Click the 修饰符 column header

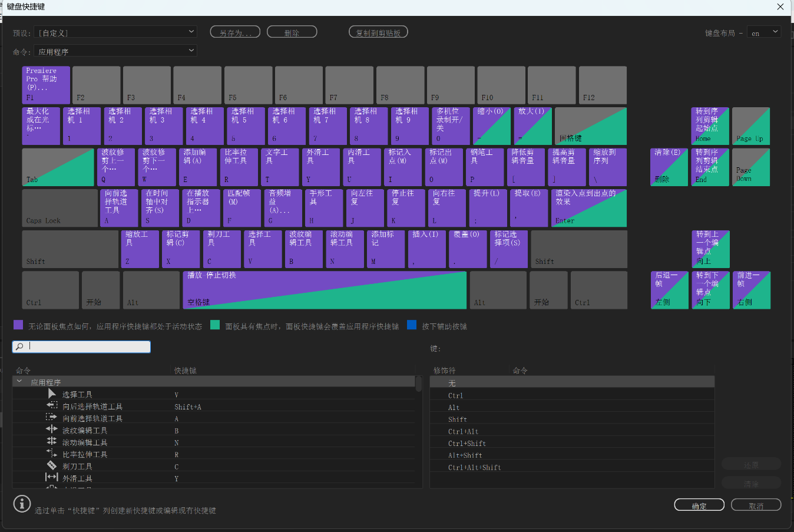click(x=445, y=371)
